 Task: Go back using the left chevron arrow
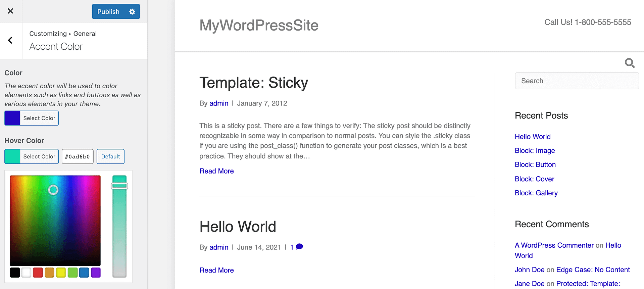(10, 41)
